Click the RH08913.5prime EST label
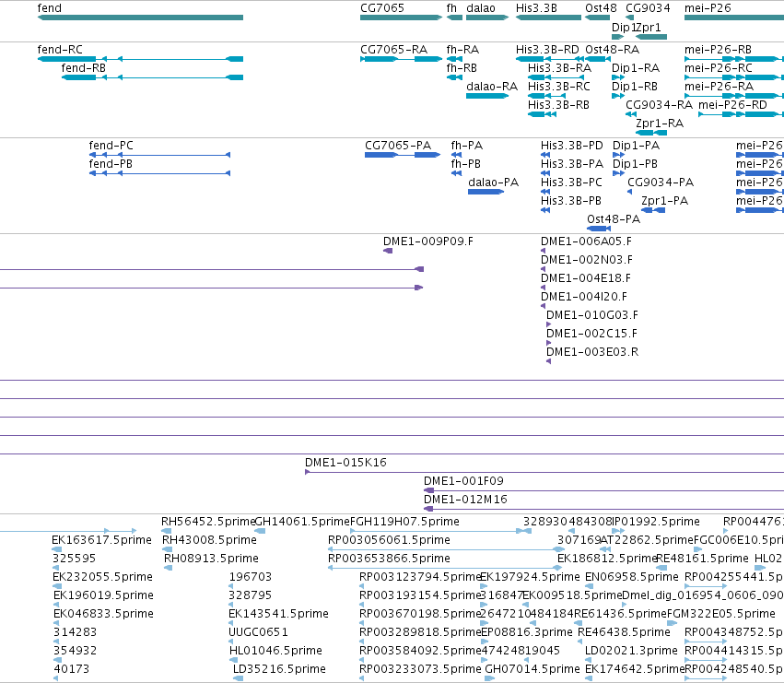This screenshot has height=683, width=784. click(x=212, y=559)
